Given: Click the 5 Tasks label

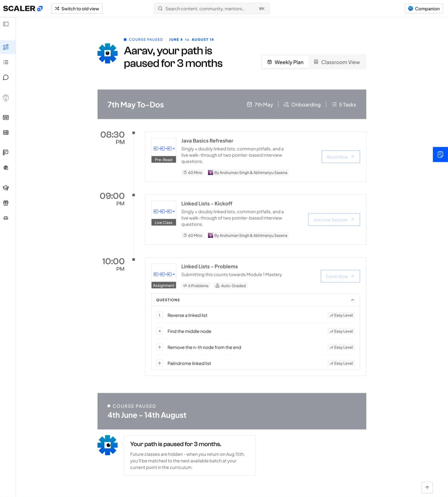Looking at the screenshot, I should pyautogui.click(x=343, y=105).
